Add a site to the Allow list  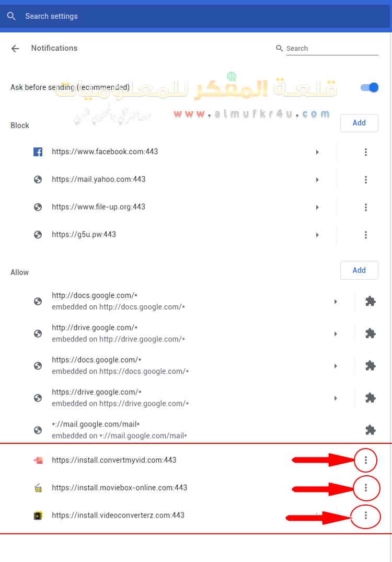[x=359, y=270]
